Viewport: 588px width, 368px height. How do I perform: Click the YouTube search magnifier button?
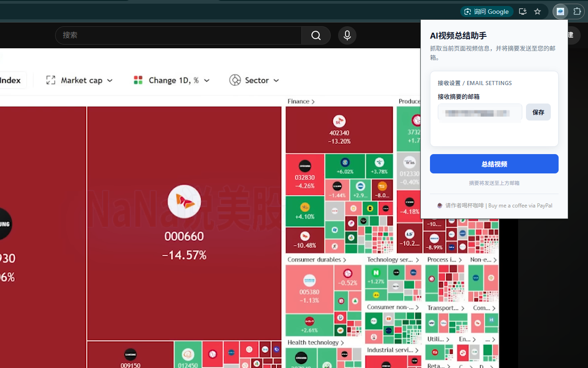pyautogui.click(x=316, y=35)
